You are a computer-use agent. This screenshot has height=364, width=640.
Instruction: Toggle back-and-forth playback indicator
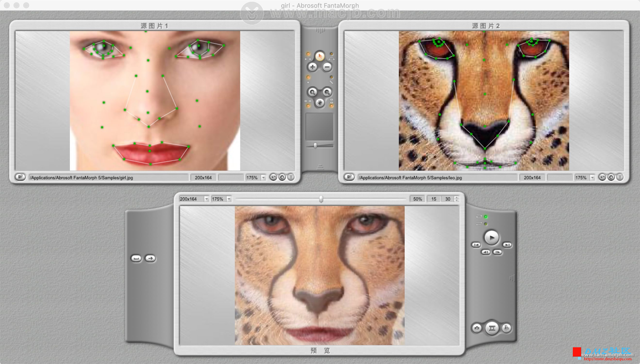point(486,224)
